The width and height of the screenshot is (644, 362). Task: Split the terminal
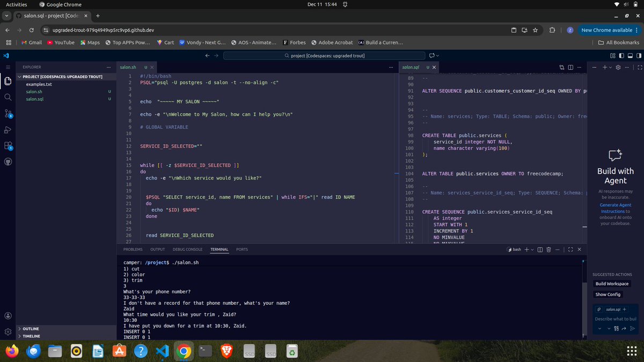tap(540, 249)
